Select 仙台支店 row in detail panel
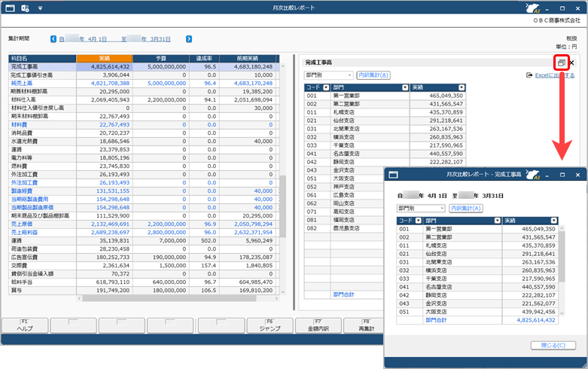The height and width of the screenshot is (369, 588). 385,120
